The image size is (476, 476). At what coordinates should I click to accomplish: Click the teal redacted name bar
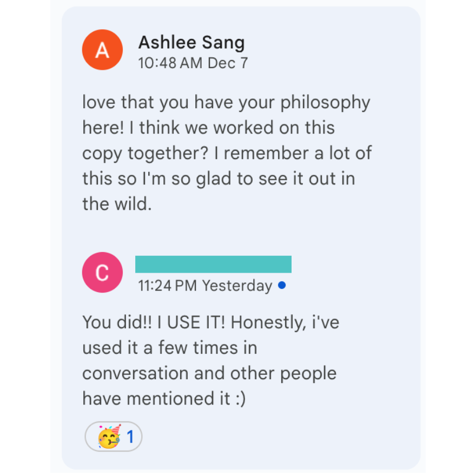[x=214, y=264]
